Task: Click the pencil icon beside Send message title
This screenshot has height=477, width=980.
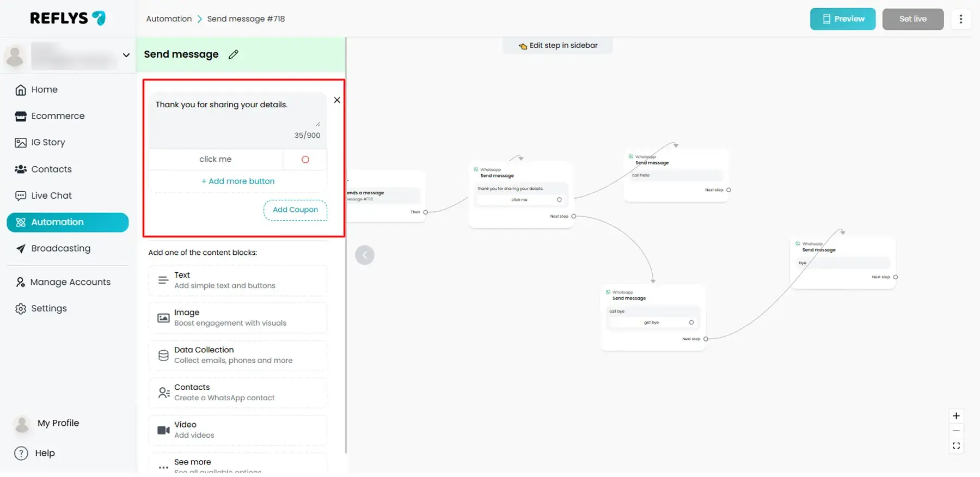Action: coord(234,54)
